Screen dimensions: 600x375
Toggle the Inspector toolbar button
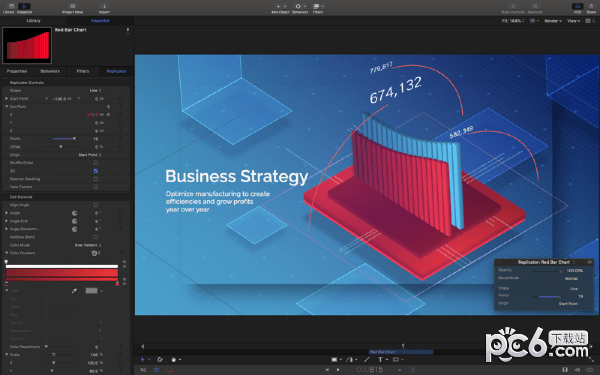[24, 8]
